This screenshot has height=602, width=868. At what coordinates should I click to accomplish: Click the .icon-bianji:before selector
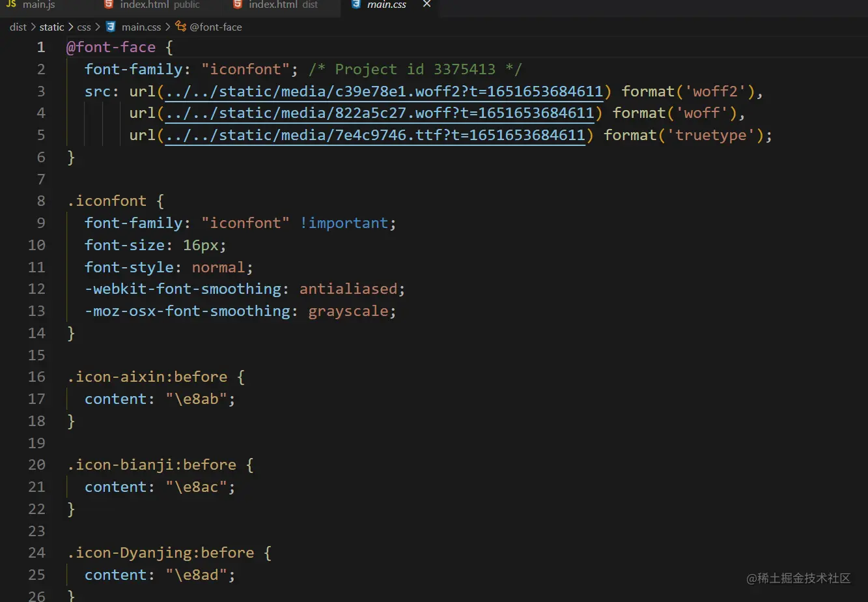pos(152,465)
